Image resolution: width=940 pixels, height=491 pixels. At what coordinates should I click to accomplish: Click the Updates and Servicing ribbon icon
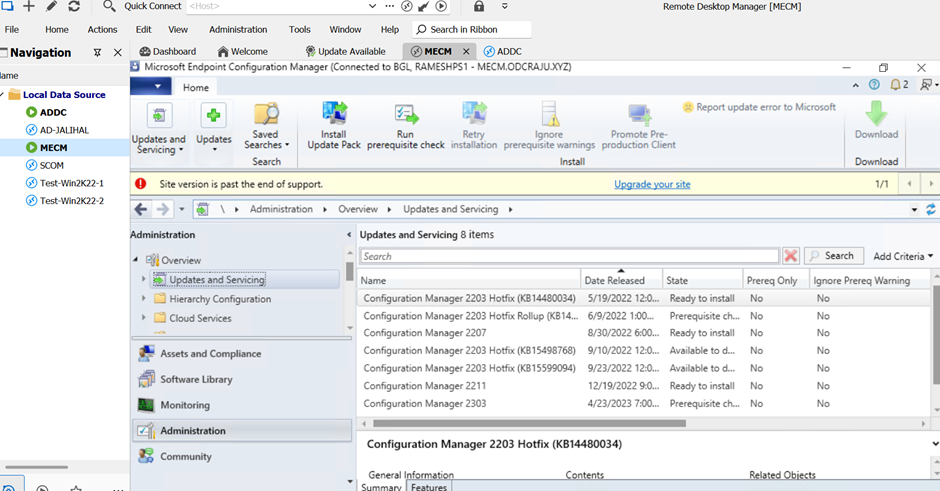click(159, 115)
